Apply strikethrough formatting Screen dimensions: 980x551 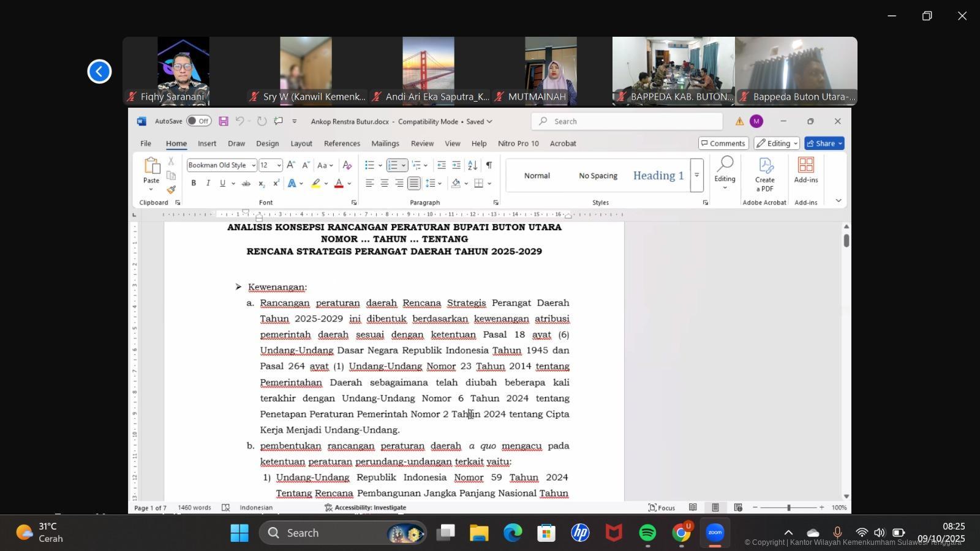246,184
